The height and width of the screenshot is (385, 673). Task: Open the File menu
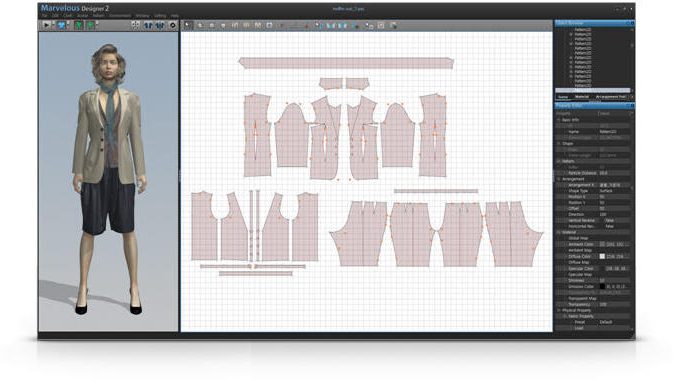[x=44, y=16]
